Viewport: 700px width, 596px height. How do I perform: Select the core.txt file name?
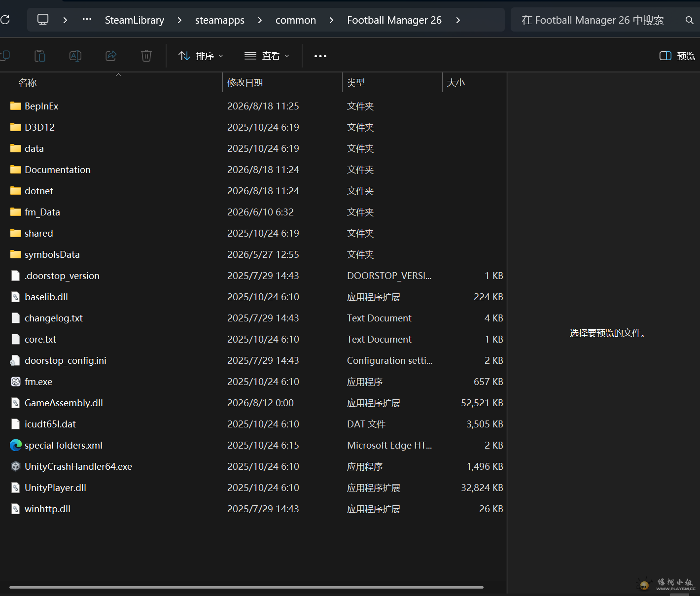coord(40,339)
